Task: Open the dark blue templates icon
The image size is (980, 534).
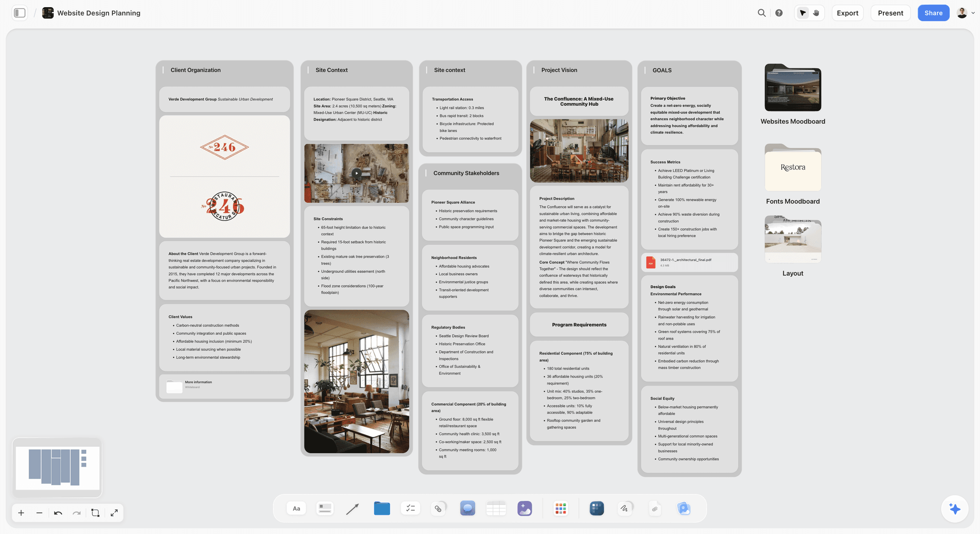Action: coord(597,508)
